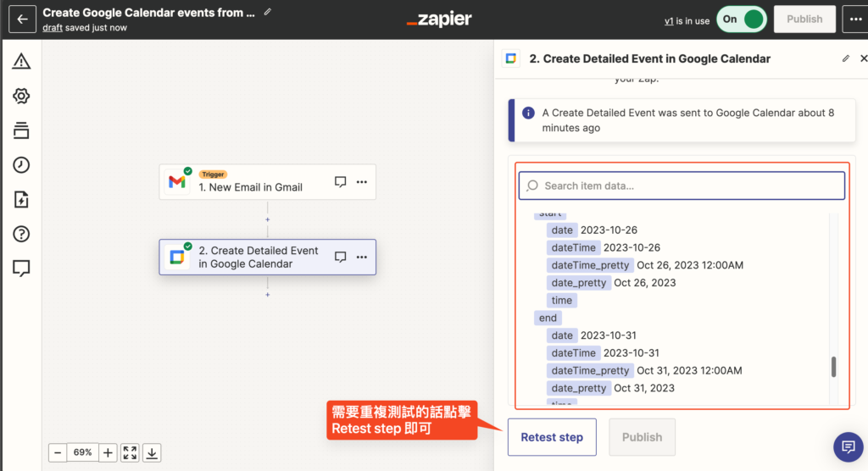Open the warning issues sidebar icon
The width and height of the screenshot is (868, 471).
coord(21,61)
